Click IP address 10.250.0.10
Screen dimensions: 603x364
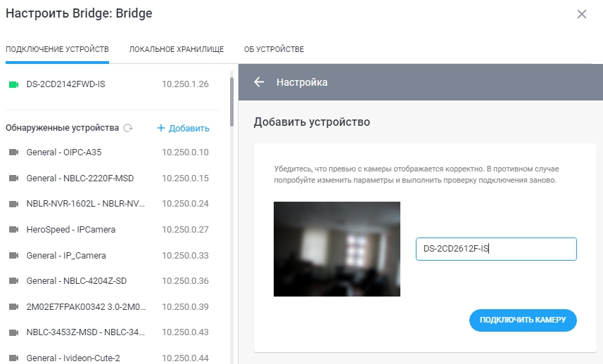click(185, 152)
